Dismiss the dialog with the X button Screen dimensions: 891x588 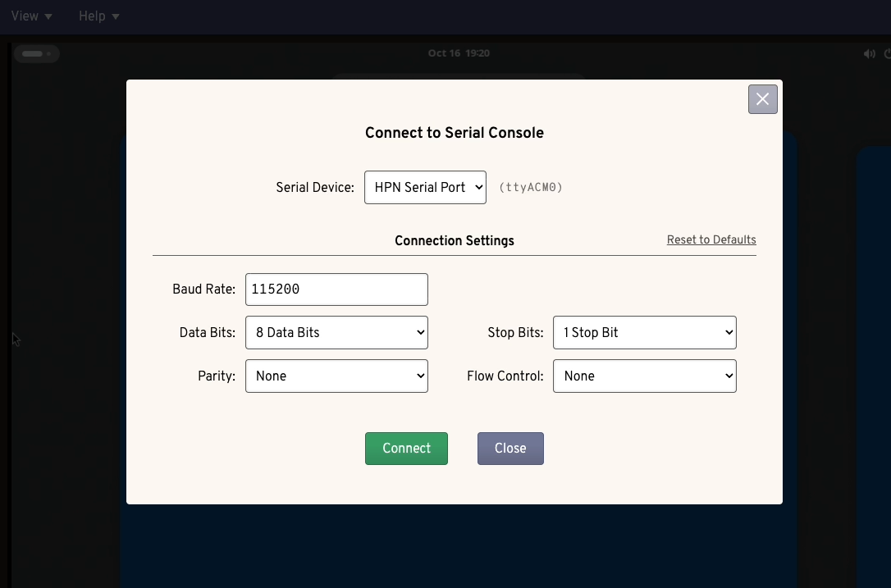(x=762, y=98)
